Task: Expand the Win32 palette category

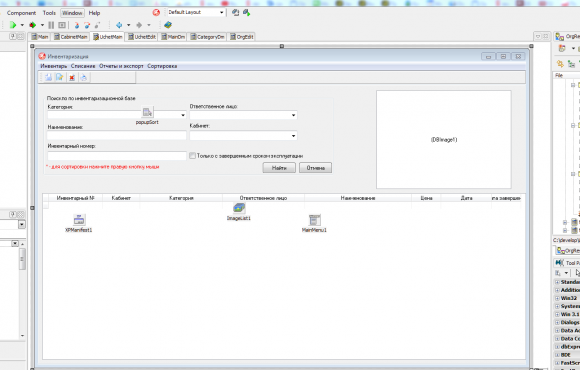Action: coord(557,298)
